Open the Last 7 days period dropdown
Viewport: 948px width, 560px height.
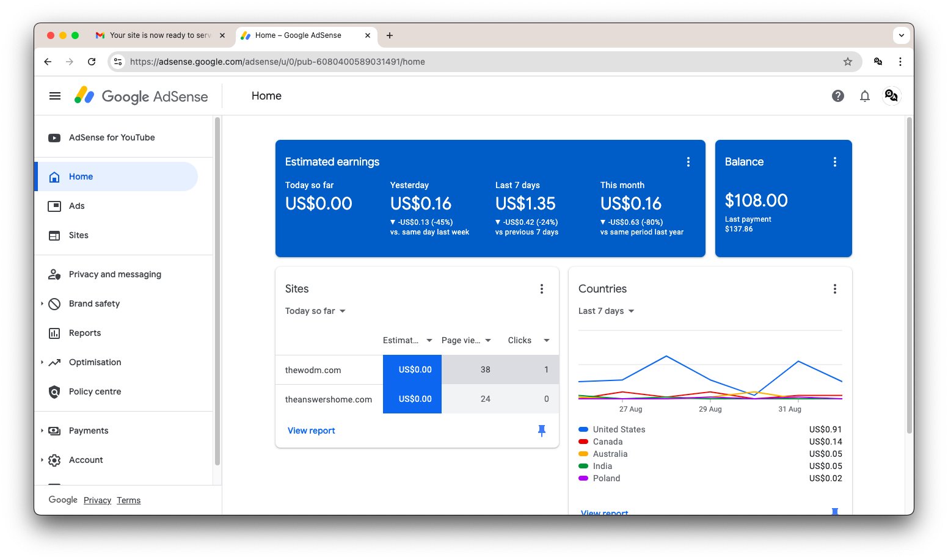coord(607,311)
